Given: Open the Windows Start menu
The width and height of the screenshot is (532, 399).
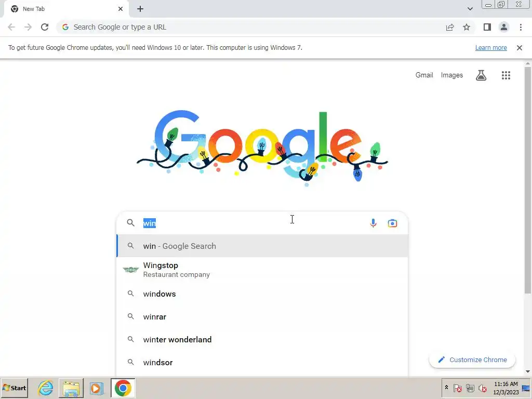Looking at the screenshot, I should click(x=14, y=388).
